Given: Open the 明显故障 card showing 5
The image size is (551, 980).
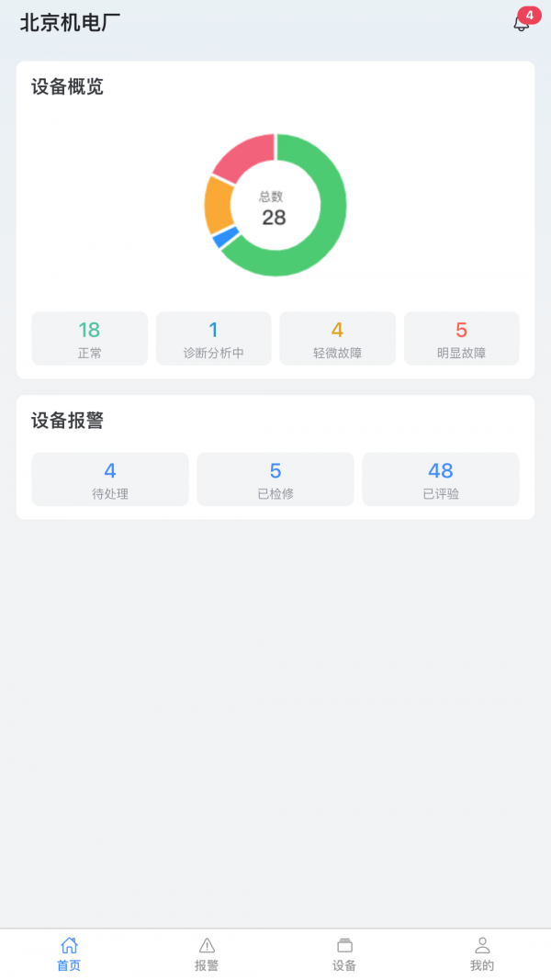Looking at the screenshot, I should [461, 338].
